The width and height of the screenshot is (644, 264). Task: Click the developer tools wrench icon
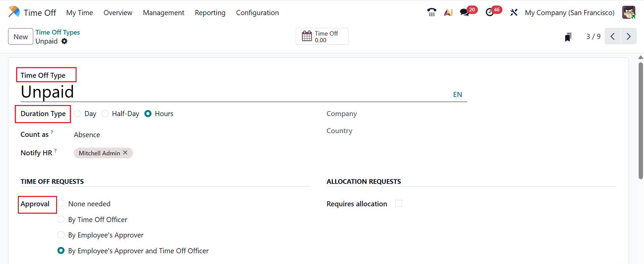(514, 12)
